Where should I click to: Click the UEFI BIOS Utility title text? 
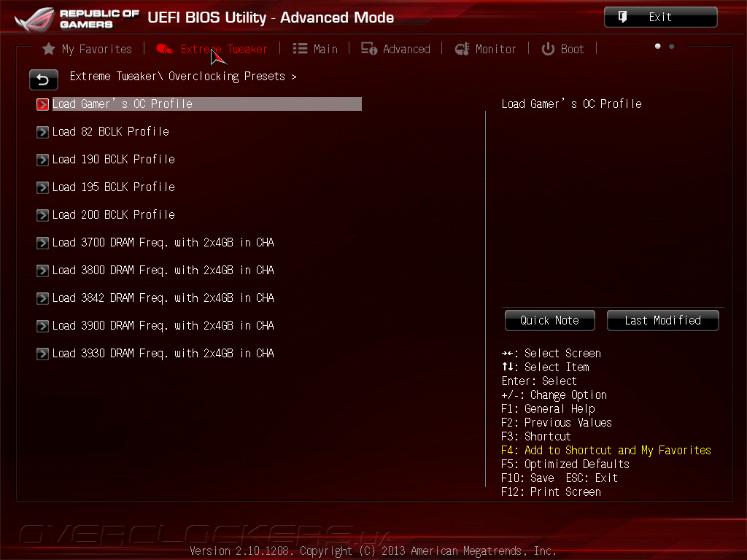(271, 17)
